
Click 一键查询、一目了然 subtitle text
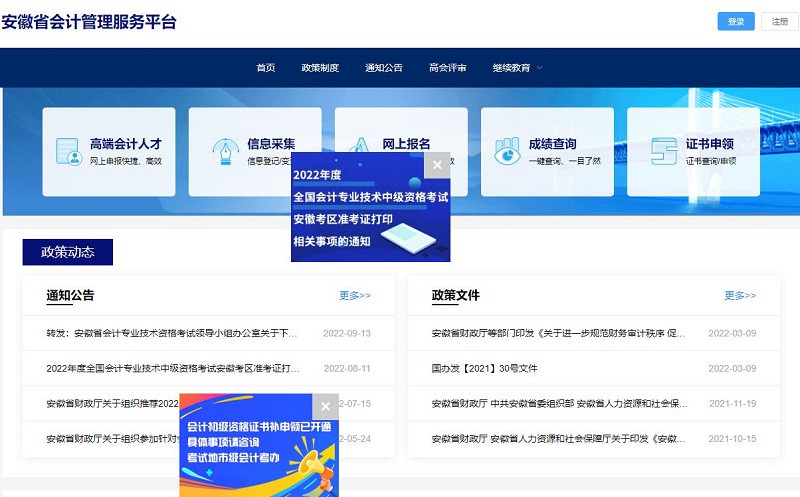pos(564,161)
